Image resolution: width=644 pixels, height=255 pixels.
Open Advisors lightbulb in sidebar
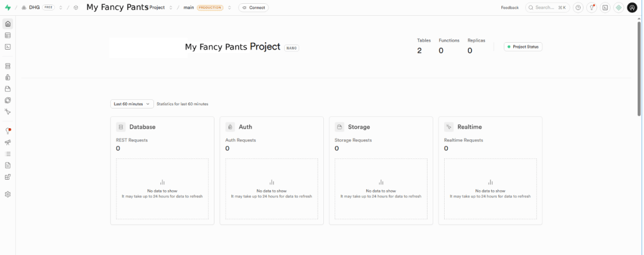8,131
